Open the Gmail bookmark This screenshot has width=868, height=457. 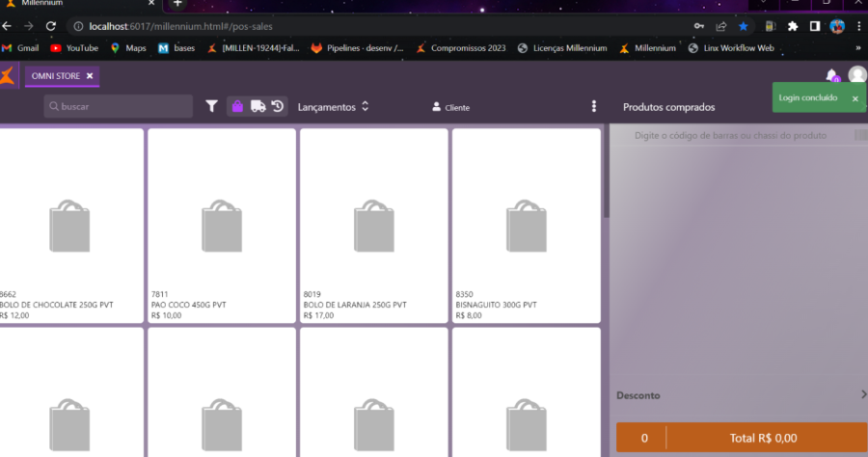point(20,48)
